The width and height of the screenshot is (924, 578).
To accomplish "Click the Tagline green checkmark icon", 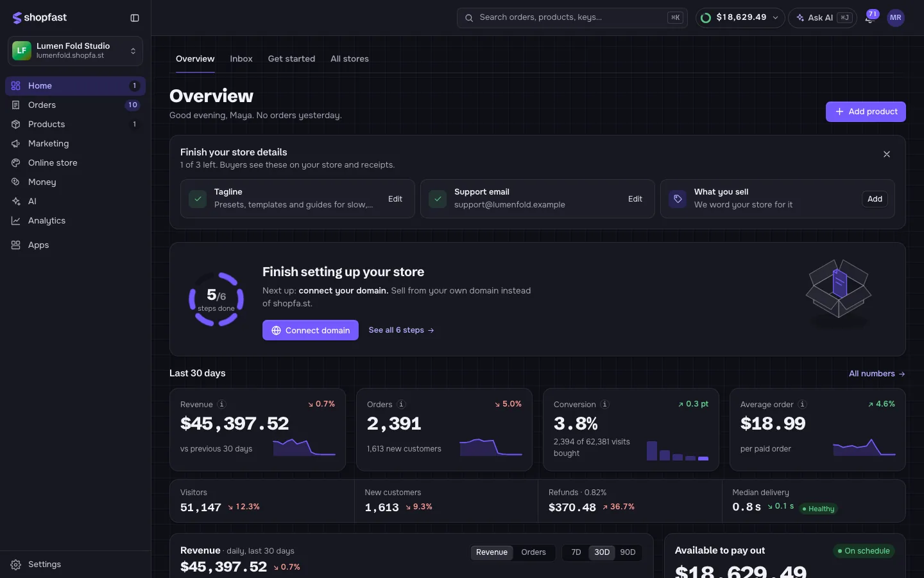I will pos(198,199).
